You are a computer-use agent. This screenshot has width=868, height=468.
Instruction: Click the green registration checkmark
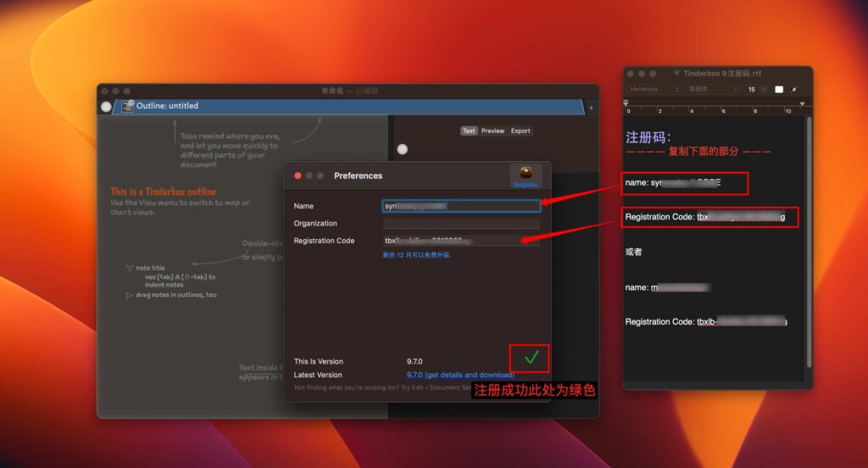pyautogui.click(x=531, y=358)
